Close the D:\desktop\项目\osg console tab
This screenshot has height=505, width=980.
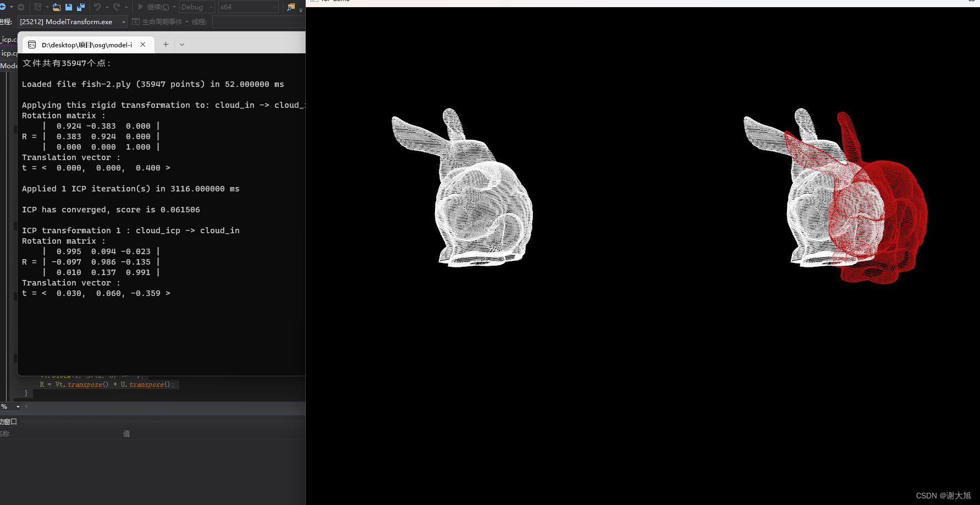tap(143, 45)
